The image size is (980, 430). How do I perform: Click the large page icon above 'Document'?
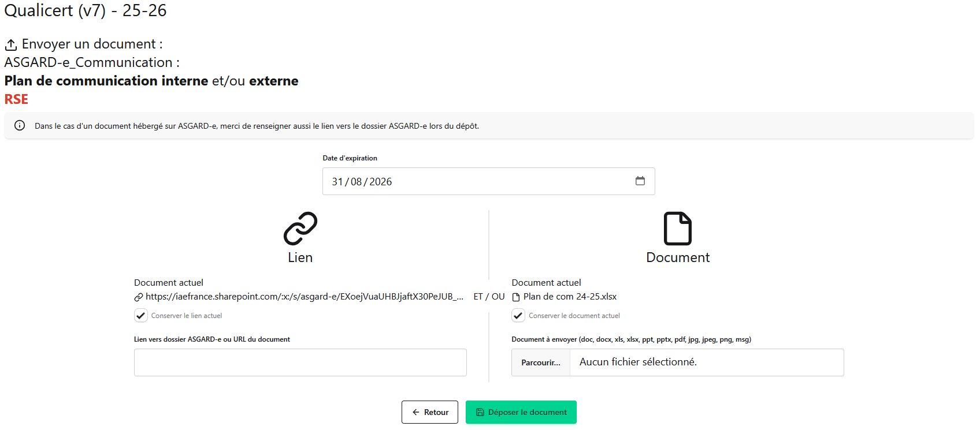click(x=677, y=229)
